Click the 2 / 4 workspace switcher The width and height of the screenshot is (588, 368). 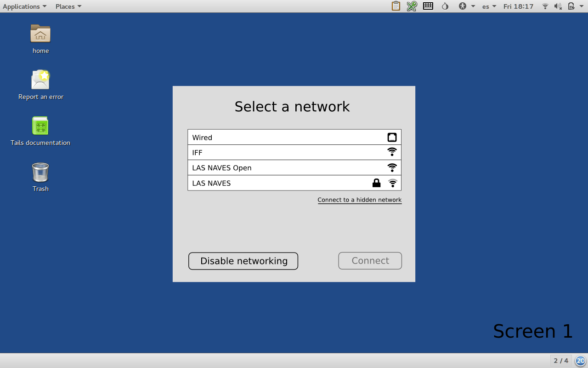pos(561,361)
